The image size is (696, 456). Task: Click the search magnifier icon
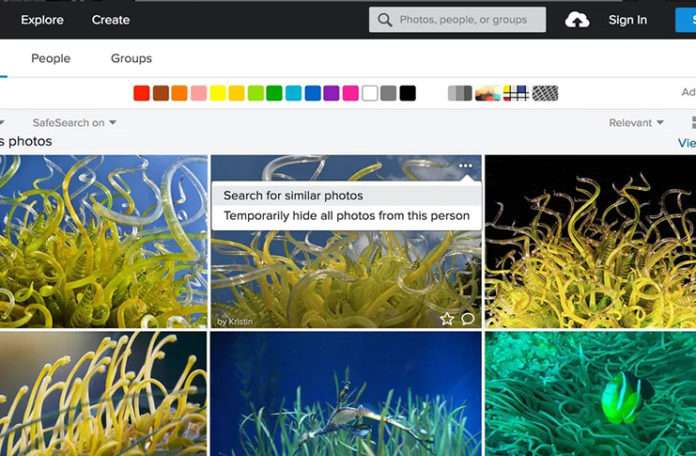tap(385, 20)
